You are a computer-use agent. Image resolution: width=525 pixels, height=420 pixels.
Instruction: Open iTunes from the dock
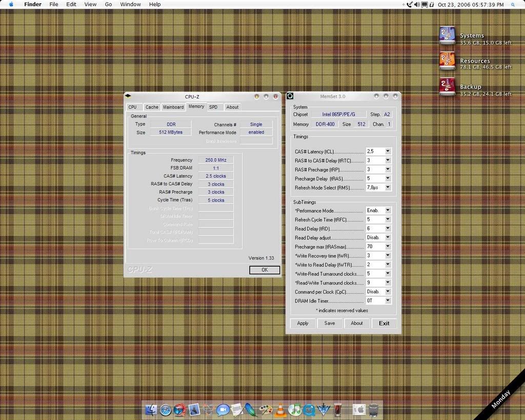pyautogui.click(x=295, y=409)
